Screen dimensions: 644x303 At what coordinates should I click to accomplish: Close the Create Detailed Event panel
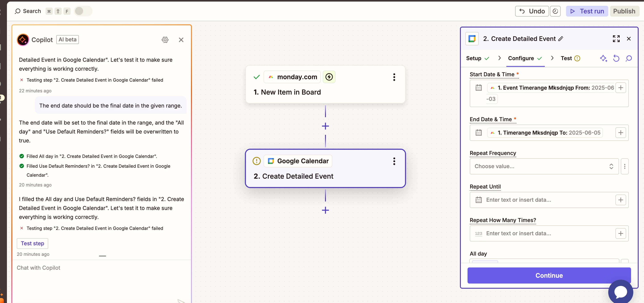[x=629, y=39]
